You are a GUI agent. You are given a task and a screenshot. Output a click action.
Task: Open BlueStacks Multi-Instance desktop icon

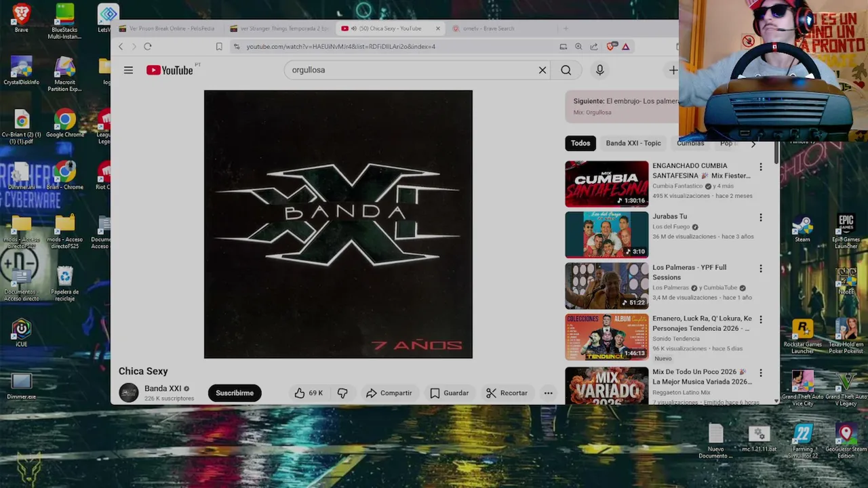64,20
